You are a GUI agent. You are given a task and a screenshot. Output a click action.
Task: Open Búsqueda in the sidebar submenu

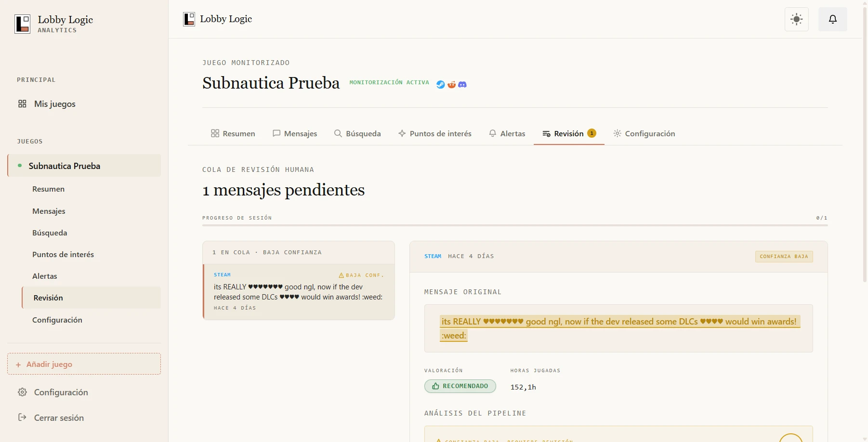(92, 233)
